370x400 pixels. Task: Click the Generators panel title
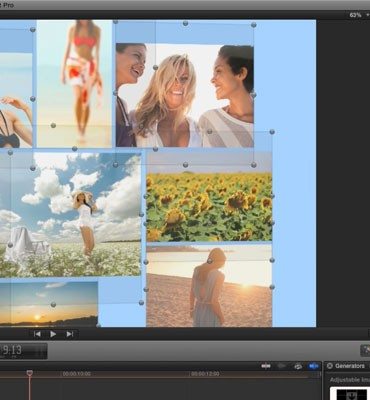pyautogui.click(x=350, y=366)
